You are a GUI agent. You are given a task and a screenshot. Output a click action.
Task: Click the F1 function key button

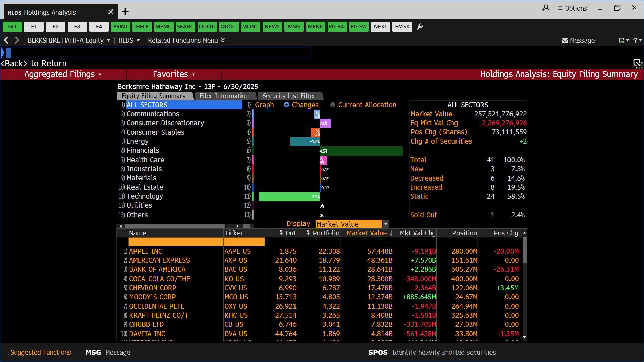click(x=34, y=27)
